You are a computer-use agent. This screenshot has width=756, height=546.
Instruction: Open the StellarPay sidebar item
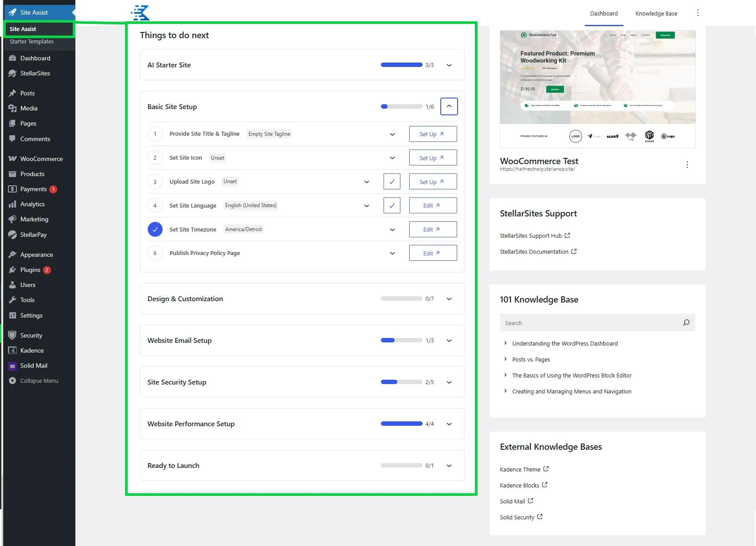pyautogui.click(x=33, y=235)
